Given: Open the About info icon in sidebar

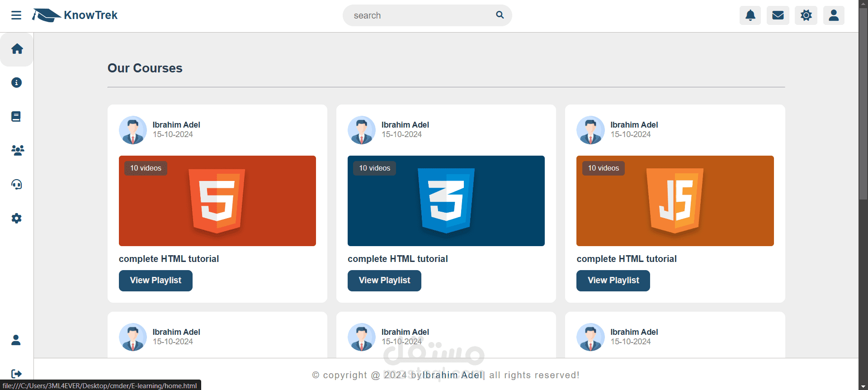Looking at the screenshot, I should pyautogui.click(x=17, y=83).
